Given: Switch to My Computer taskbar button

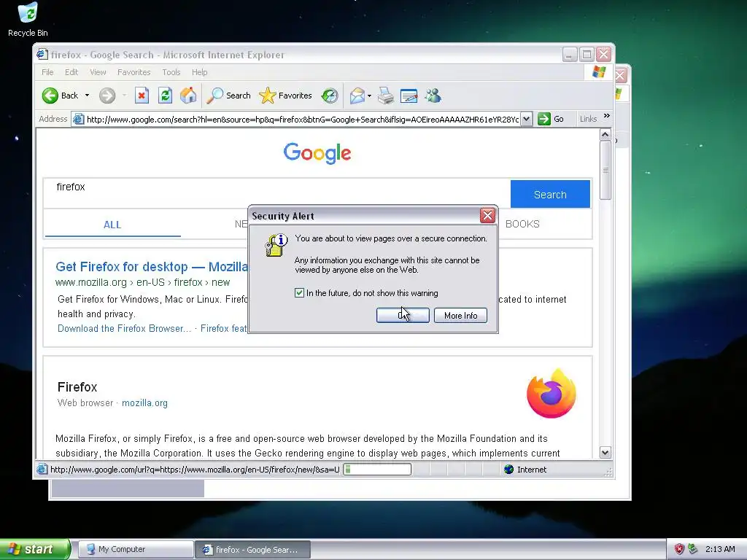Looking at the screenshot, I should [x=135, y=549].
